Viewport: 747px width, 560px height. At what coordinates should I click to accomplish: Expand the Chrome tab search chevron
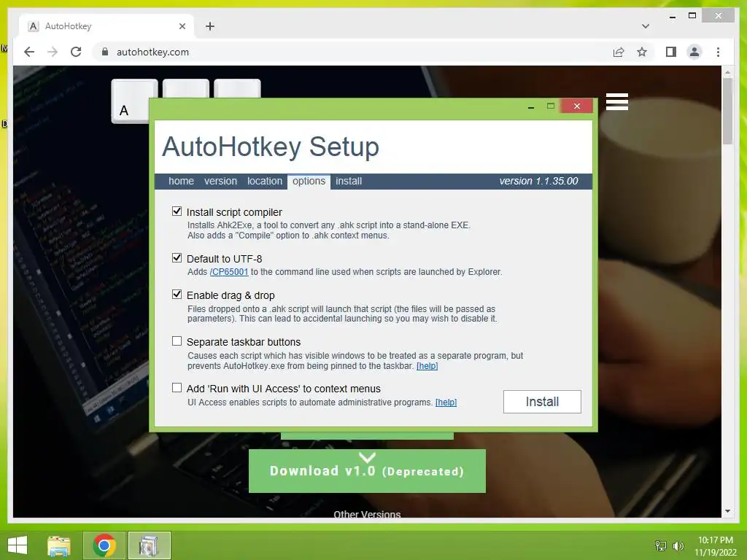pos(646,26)
